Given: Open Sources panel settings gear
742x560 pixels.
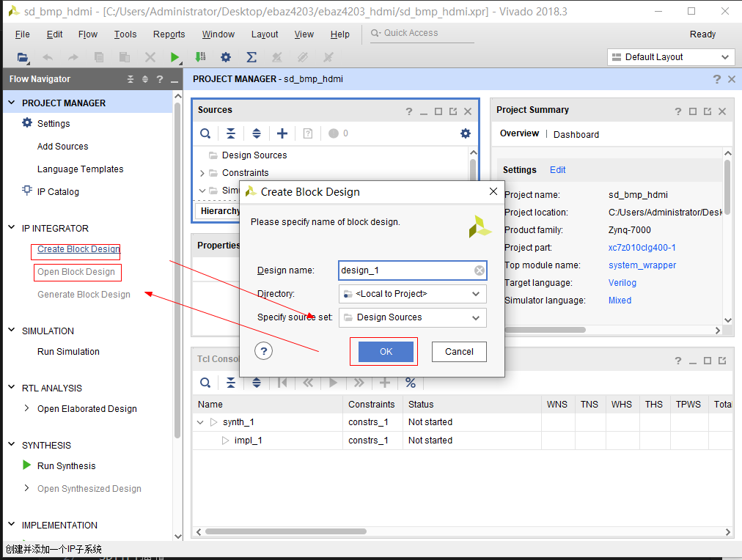Looking at the screenshot, I should [x=466, y=133].
